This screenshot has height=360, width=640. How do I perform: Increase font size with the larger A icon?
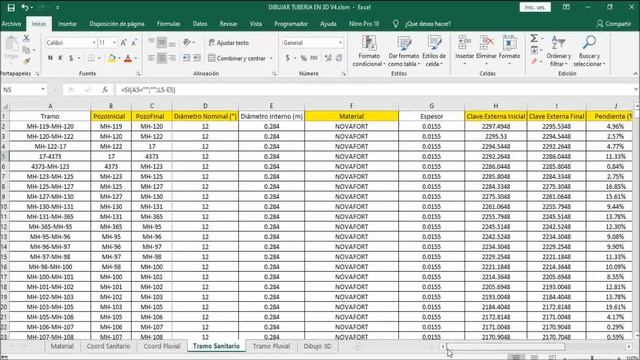click(x=124, y=42)
